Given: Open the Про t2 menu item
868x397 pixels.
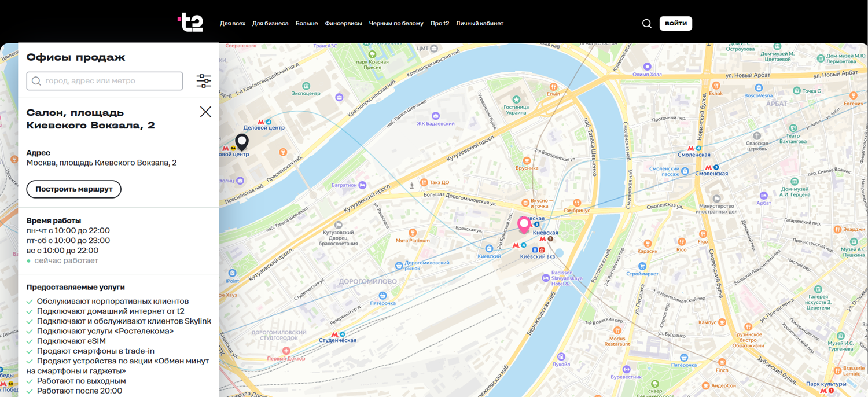Looking at the screenshot, I should pos(440,24).
